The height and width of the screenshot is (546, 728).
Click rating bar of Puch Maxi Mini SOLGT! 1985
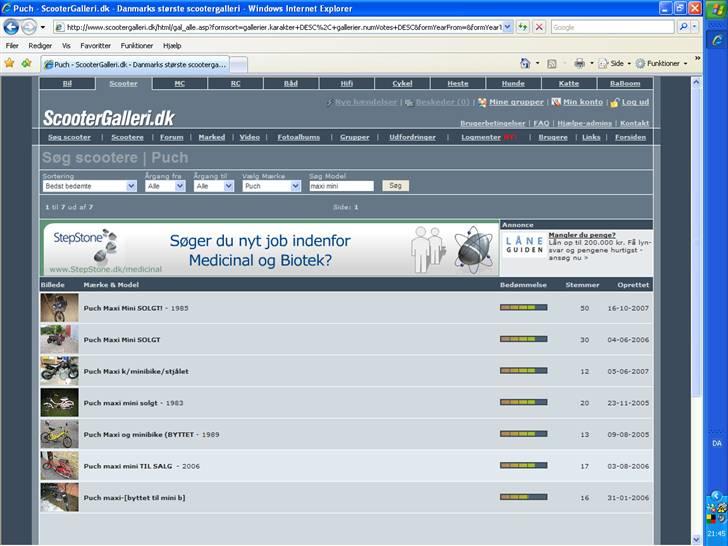click(x=523, y=308)
